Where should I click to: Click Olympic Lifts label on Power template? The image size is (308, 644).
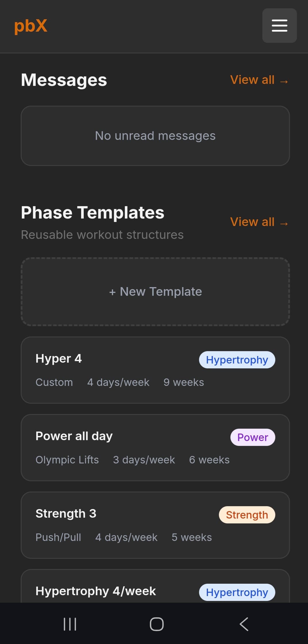[67, 460]
